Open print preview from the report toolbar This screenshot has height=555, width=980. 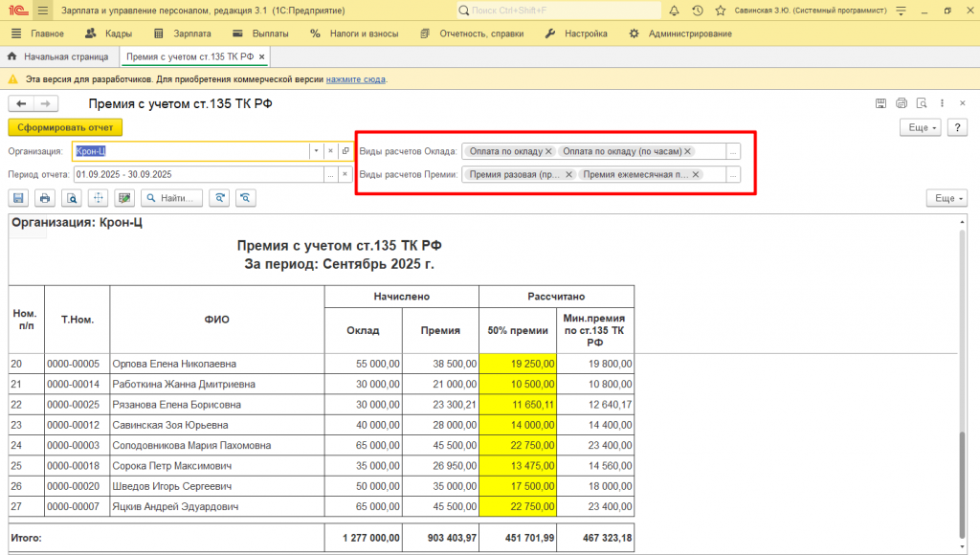click(71, 198)
